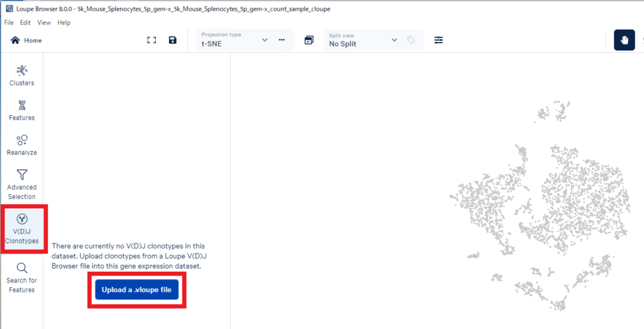Click the fullscreen frame icon

152,40
